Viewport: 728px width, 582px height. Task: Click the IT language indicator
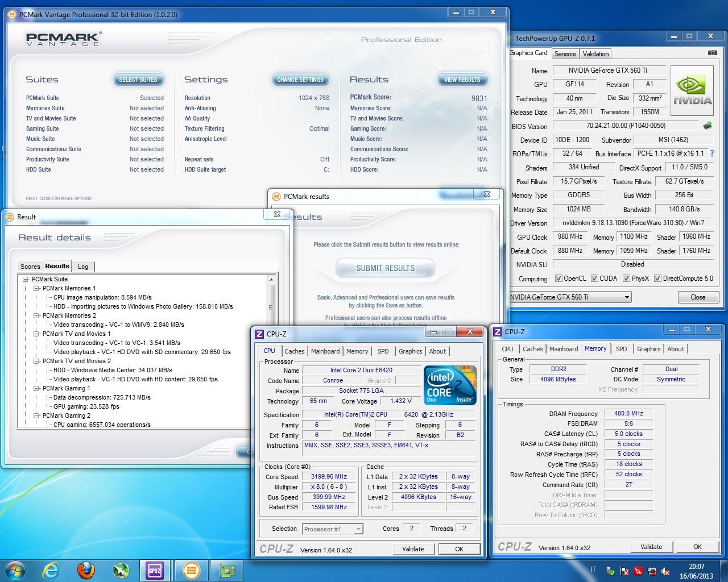(x=593, y=569)
